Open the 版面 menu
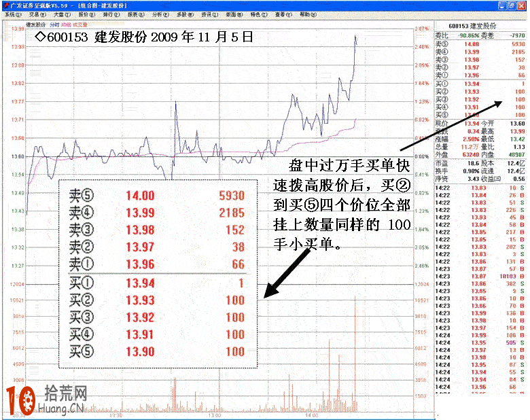Image resolution: width=530 pixels, height=420 pixels. (234, 14)
